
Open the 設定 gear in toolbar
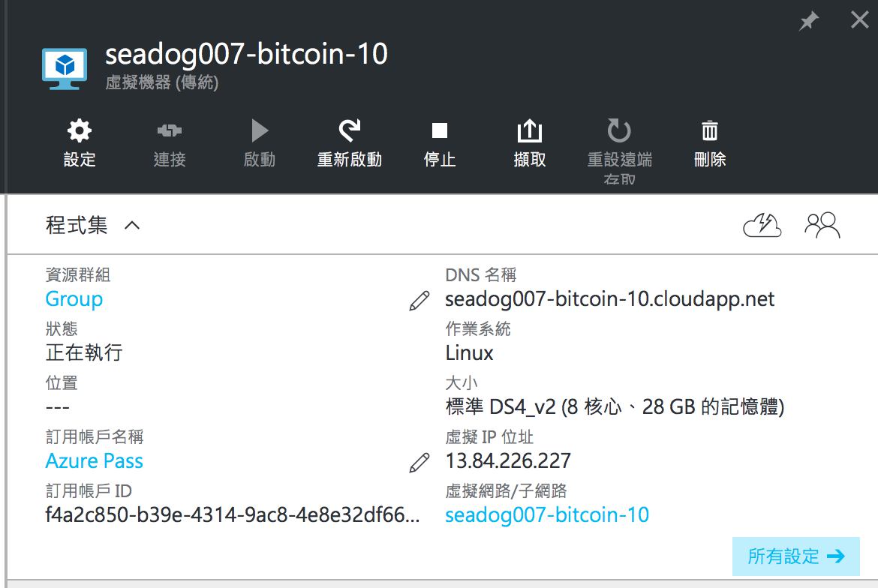[79, 130]
